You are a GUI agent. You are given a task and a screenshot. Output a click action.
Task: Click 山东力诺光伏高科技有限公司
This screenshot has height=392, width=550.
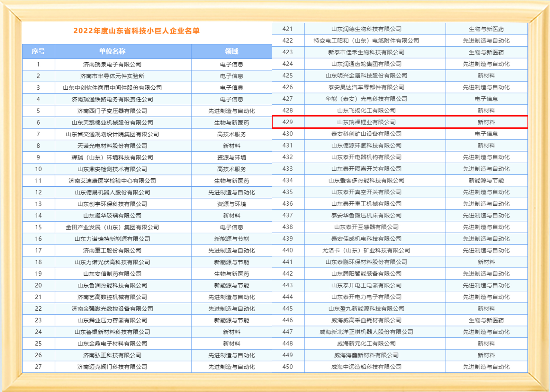tap(112, 262)
